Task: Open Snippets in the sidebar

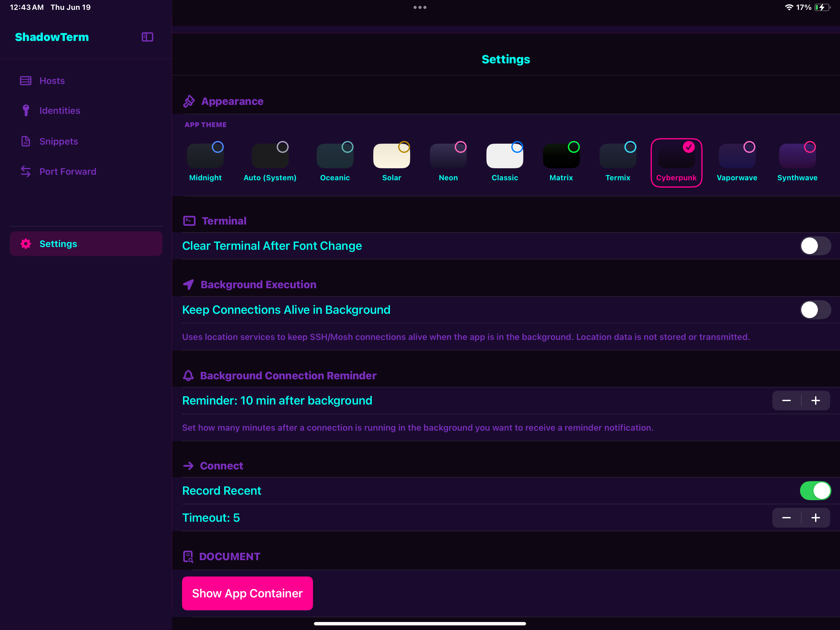Action: [86, 141]
